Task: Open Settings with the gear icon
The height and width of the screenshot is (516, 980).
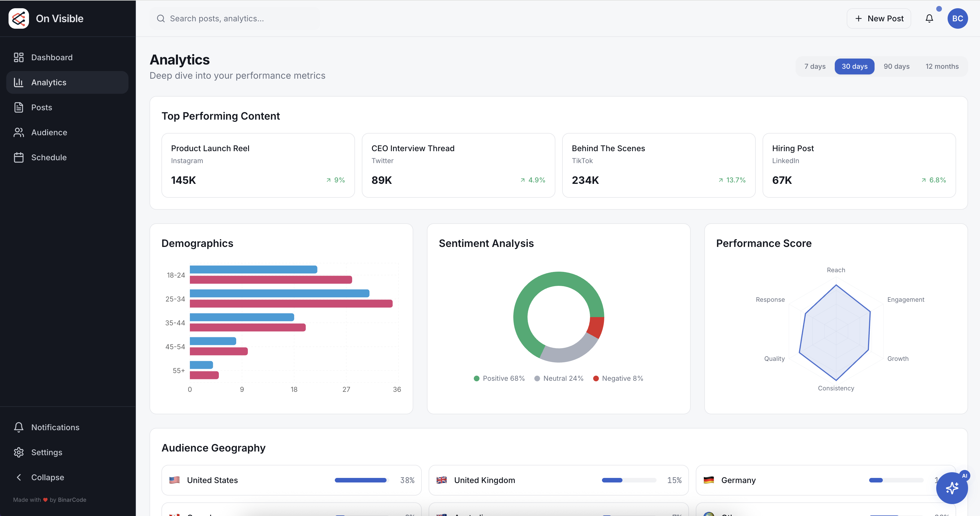Action: coord(19,452)
